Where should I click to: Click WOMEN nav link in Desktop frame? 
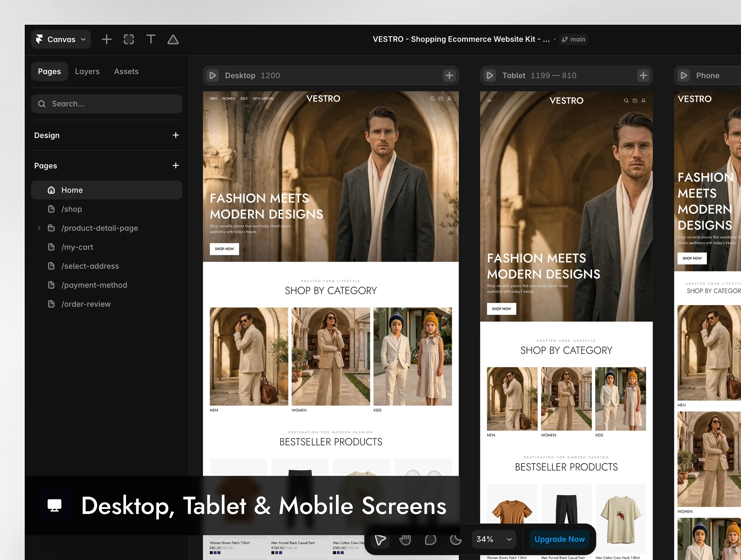click(x=229, y=98)
